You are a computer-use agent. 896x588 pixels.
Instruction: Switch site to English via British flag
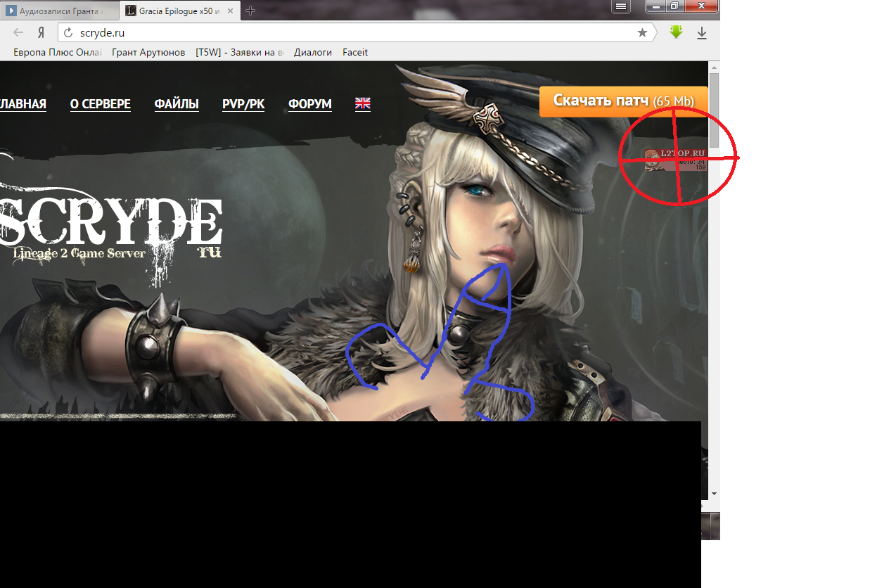click(x=362, y=103)
